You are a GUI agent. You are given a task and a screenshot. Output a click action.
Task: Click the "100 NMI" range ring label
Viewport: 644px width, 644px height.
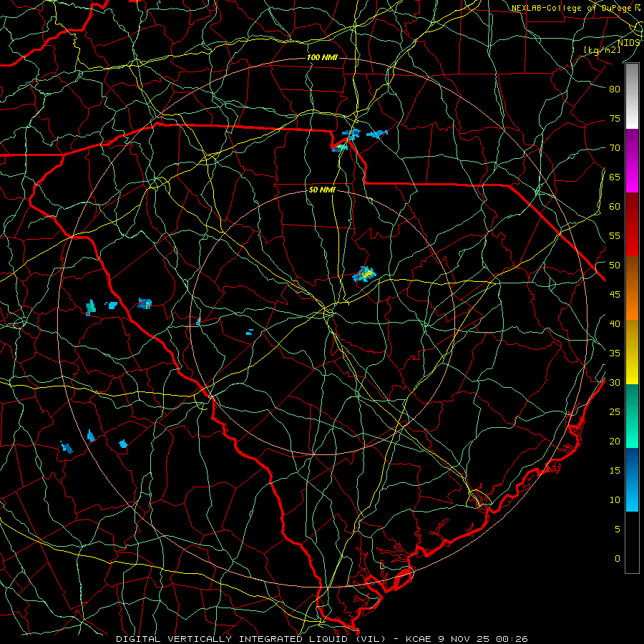tap(322, 57)
